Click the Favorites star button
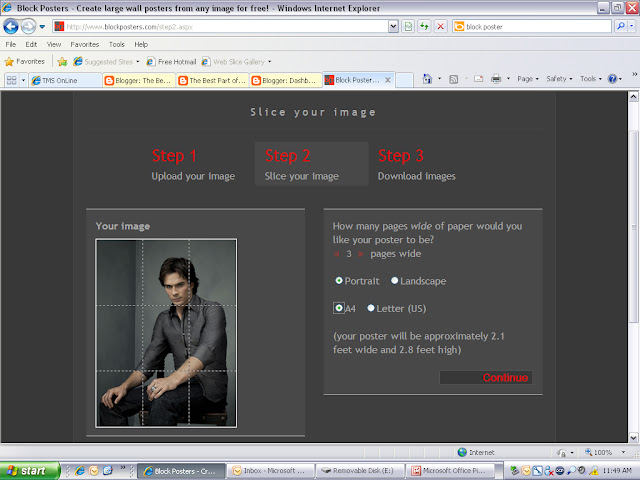Viewport: 640px width, 480px height. (24, 62)
